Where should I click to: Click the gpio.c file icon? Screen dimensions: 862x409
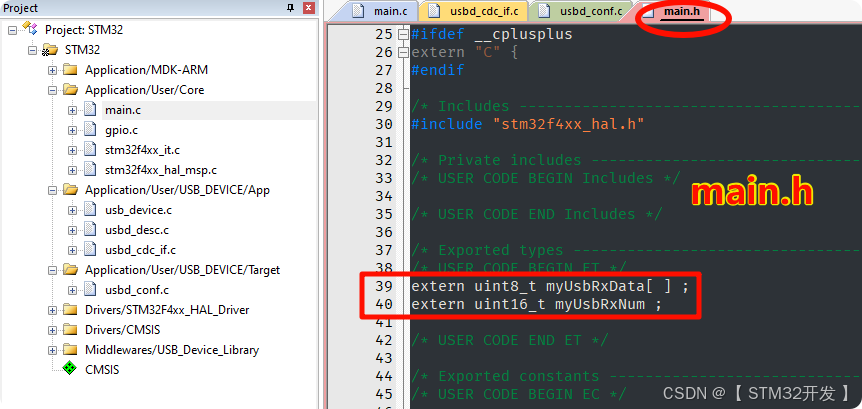click(90, 130)
